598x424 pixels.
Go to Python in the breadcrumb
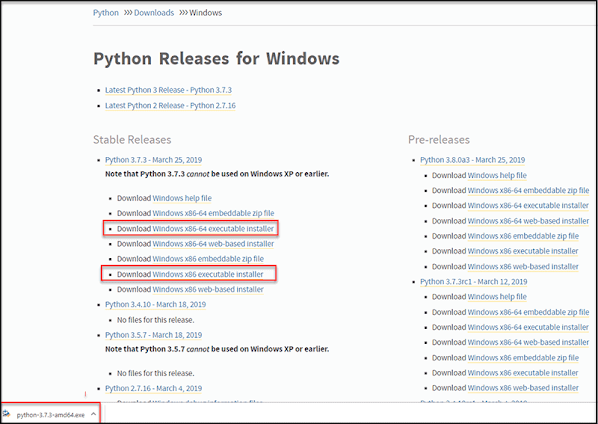(106, 13)
